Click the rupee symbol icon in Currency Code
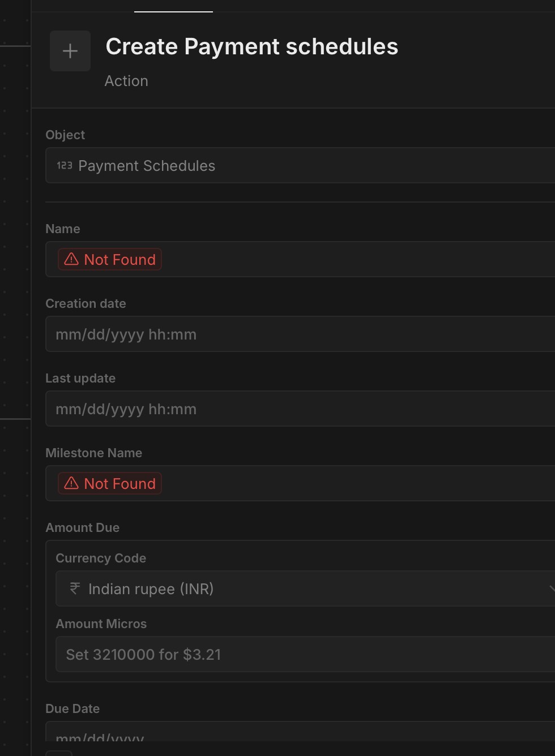 (75, 589)
